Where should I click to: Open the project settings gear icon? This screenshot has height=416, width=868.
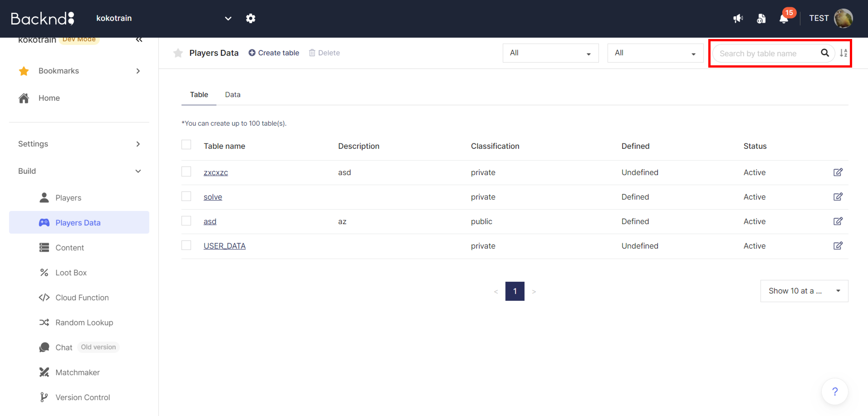pyautogui.click(x=250, y=18)
